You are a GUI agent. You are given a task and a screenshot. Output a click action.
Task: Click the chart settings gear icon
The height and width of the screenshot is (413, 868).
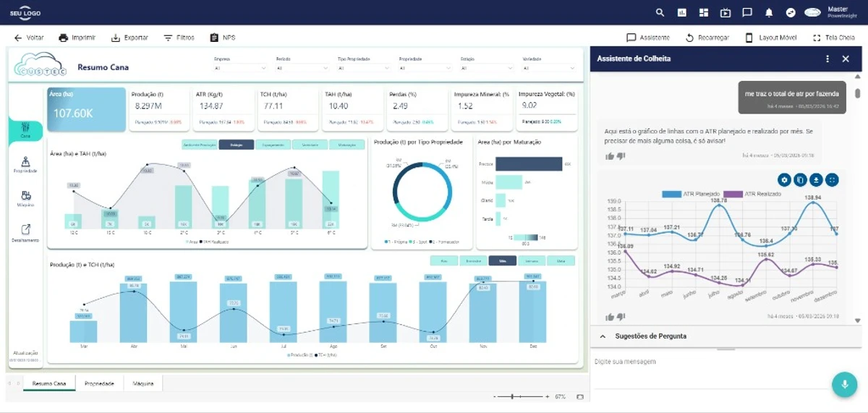click(x=784, y=179)
